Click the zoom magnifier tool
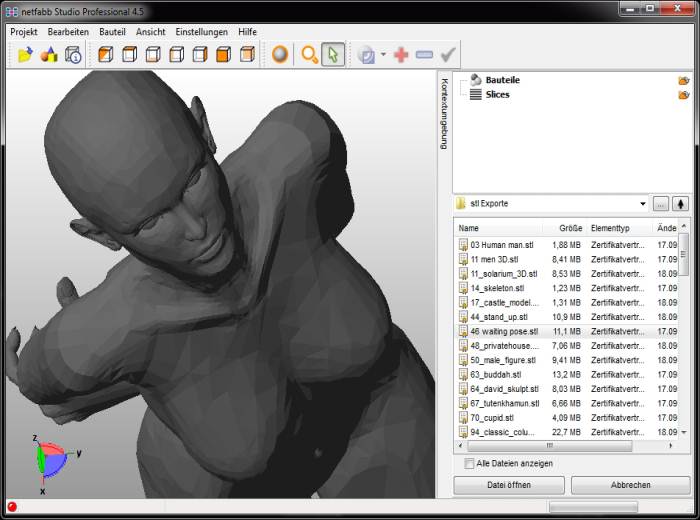700x520 pixels. click(x=310, y=55)
